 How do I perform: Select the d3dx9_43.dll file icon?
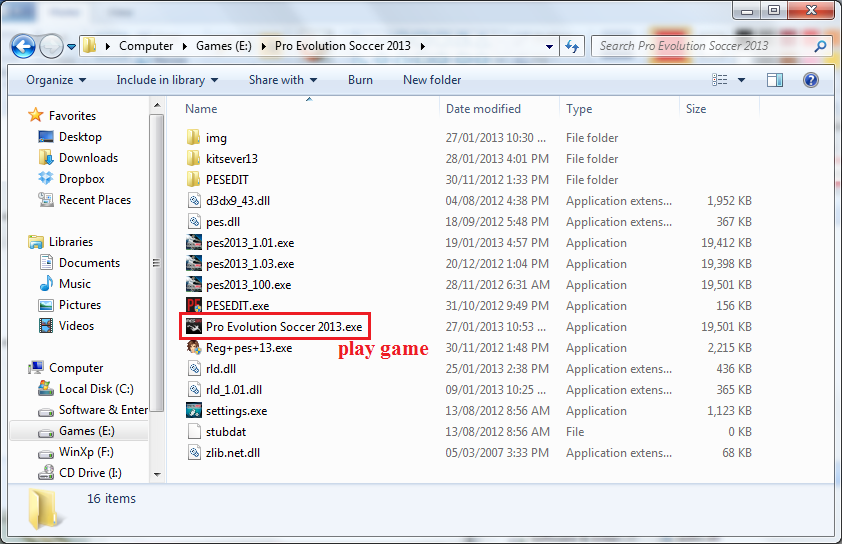(194, 200)
